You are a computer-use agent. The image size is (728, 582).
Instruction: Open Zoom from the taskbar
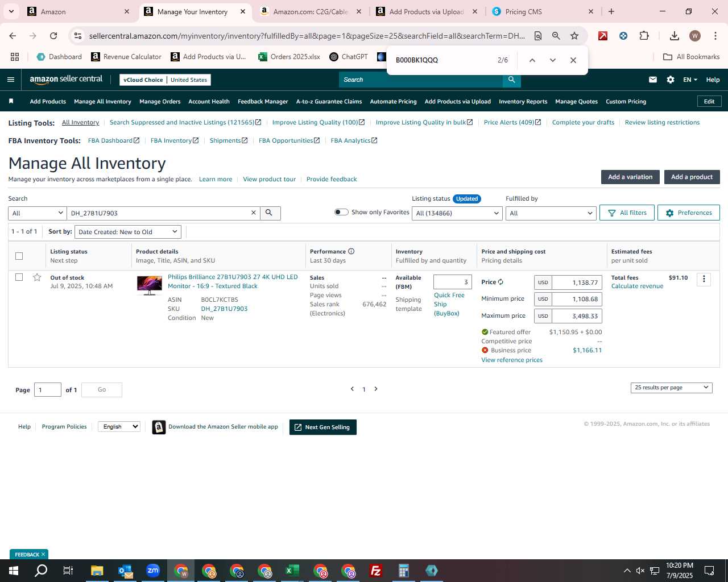click(x=153, y=571)
